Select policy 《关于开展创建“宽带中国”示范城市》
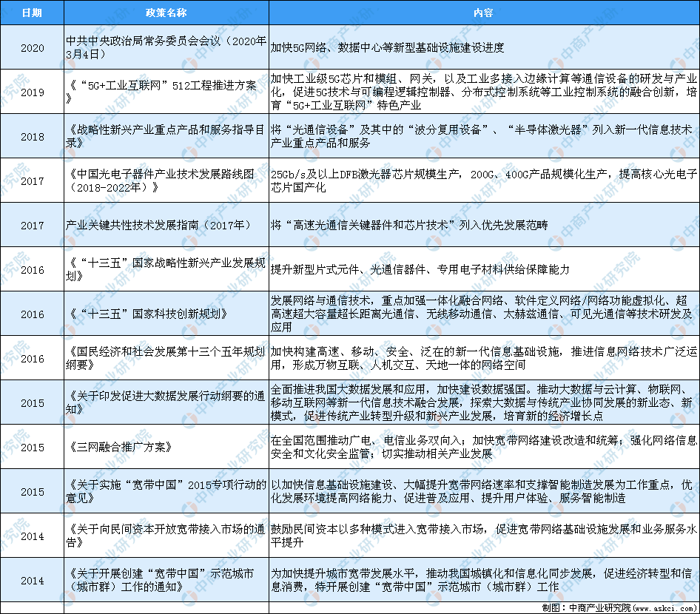Screen dimensions: 700x614 coord(166,580)
